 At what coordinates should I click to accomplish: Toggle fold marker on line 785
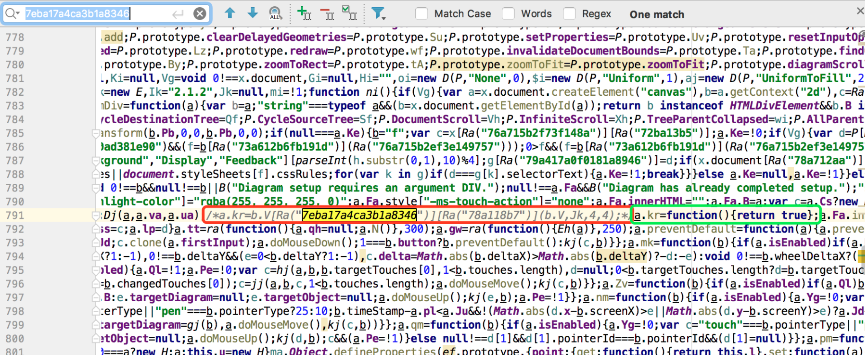[x=96, y=133]
